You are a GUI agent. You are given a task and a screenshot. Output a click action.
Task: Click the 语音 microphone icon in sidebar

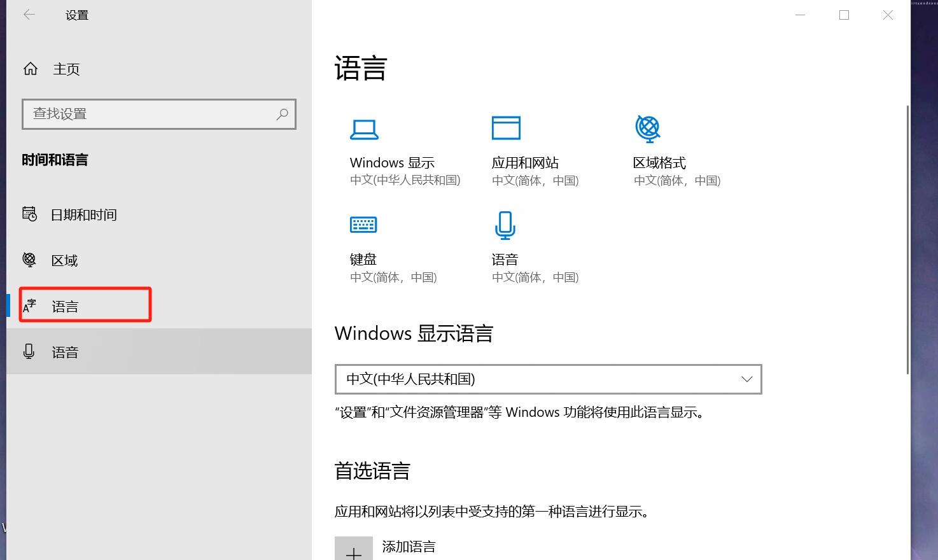point(29,351)
